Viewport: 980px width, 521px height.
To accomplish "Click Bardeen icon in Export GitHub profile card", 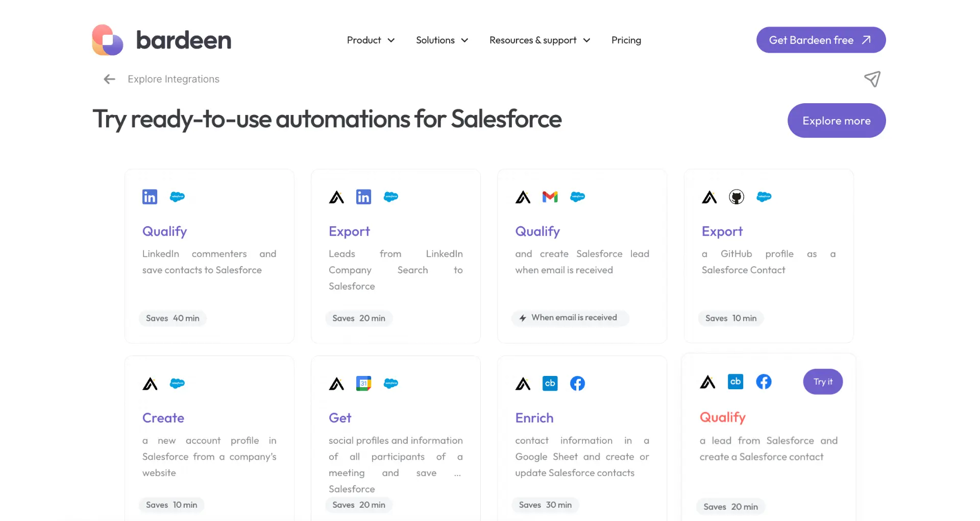I will tap(709, 197).
